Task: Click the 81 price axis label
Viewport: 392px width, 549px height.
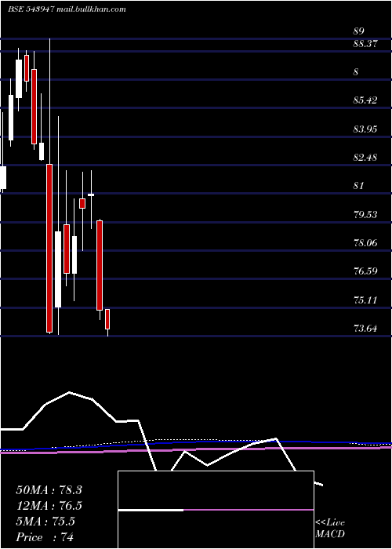Action: [358, 186]
